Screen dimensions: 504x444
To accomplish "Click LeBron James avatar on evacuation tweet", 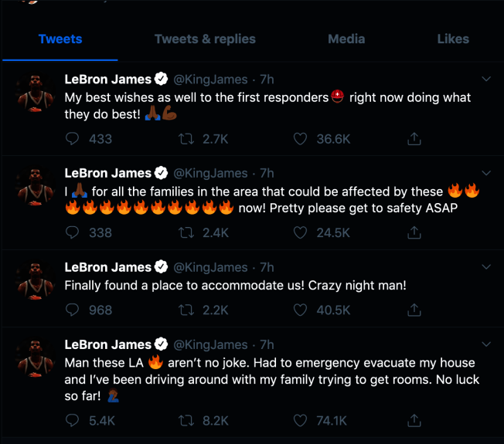I will tap(36, 357).
